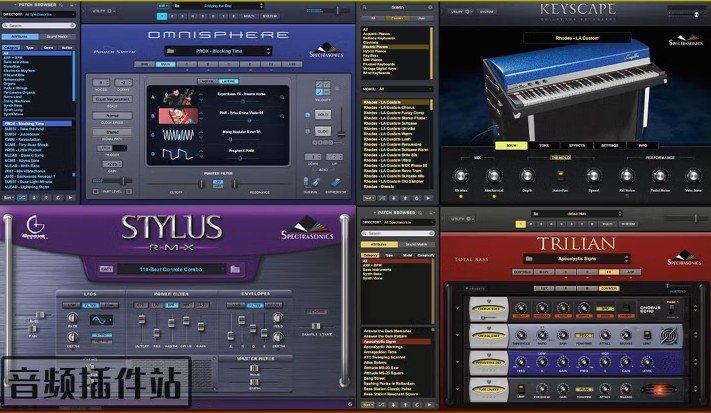Open the Utility gear menu in Keyscape
The width and height of the screenshot is (711, 413).
pos(462,12)
